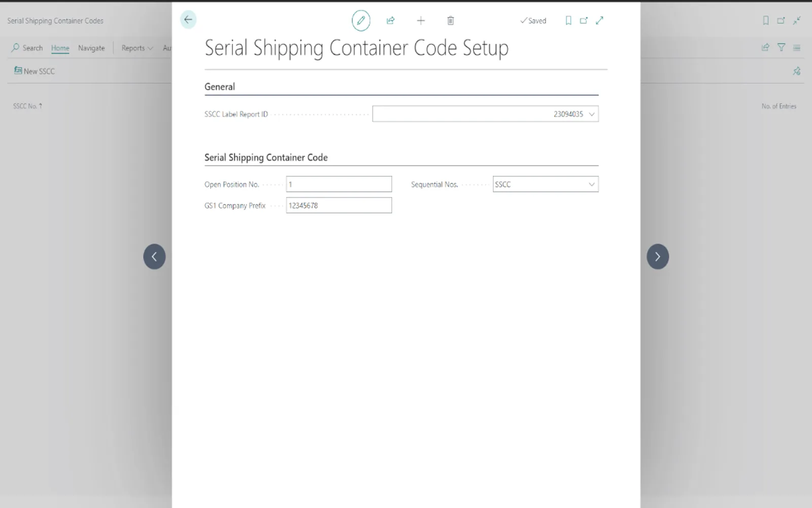
Task: Click the pencil edit icon
Action: coord(361,20)
